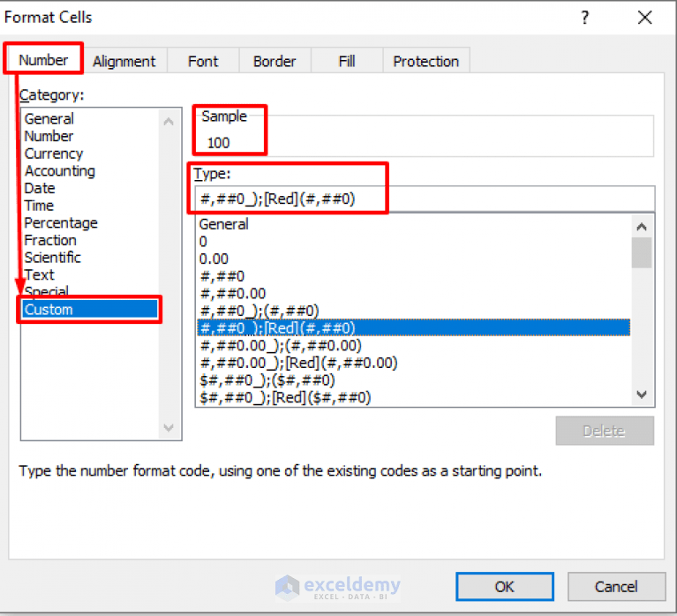
Task: Open the Help question mark icon
Action: 584,18
